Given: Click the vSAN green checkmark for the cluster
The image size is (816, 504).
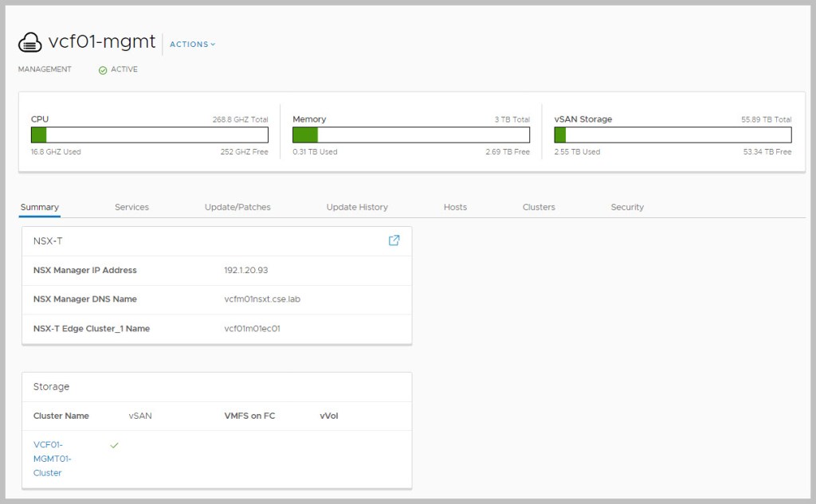Looking at the screenshot, I should 114,446.
